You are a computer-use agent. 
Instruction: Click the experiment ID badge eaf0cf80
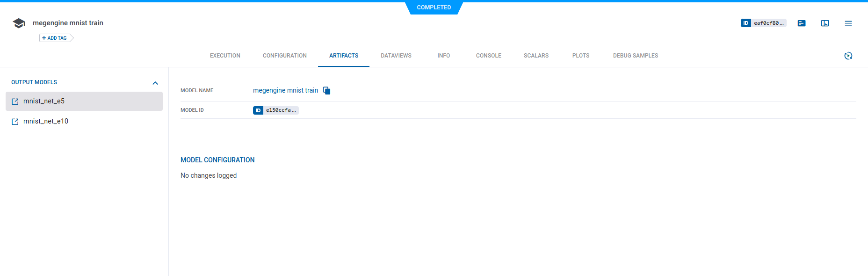763,23
